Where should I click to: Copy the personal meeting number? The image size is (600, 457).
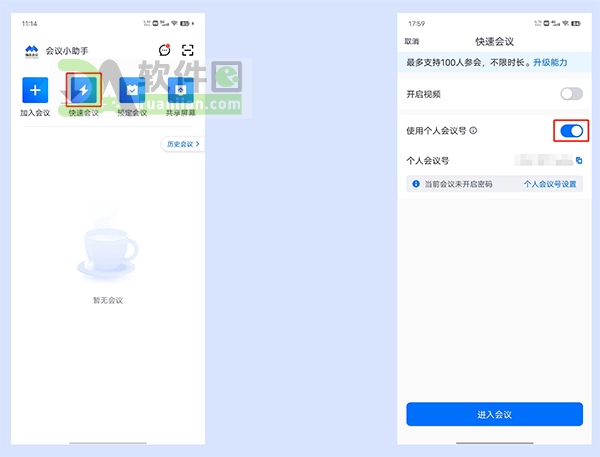click(579, 160)
